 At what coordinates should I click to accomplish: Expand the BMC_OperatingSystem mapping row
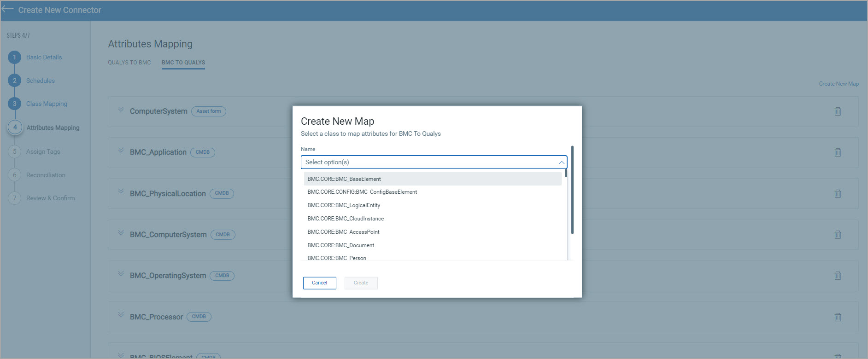tap(121, 273)
